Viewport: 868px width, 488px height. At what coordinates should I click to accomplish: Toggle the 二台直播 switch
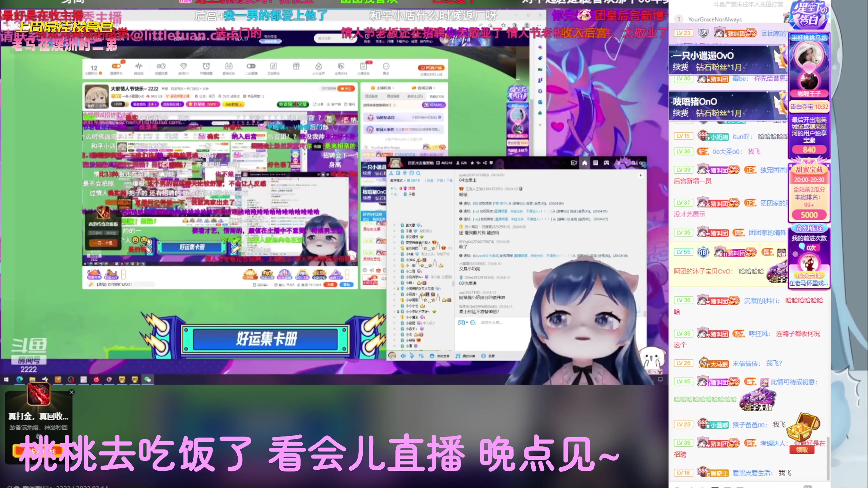251,66
